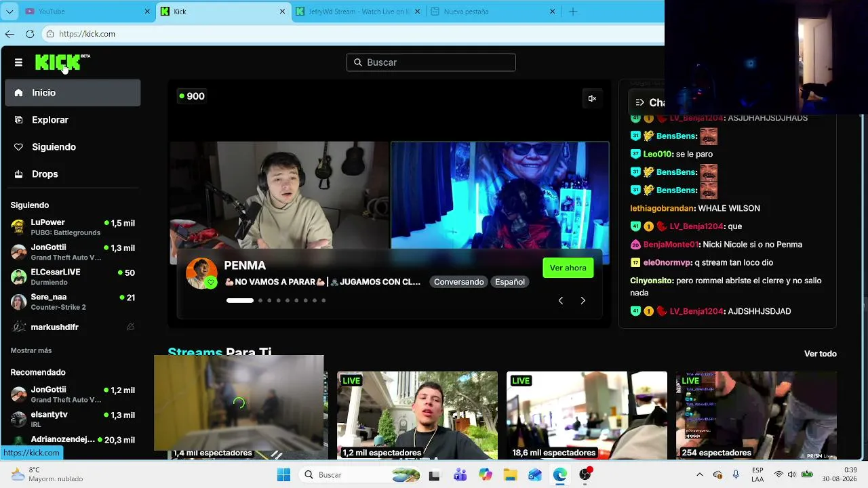Click username Leo010 in chat
Screen dimensions: 868x488
pos(658,154)
